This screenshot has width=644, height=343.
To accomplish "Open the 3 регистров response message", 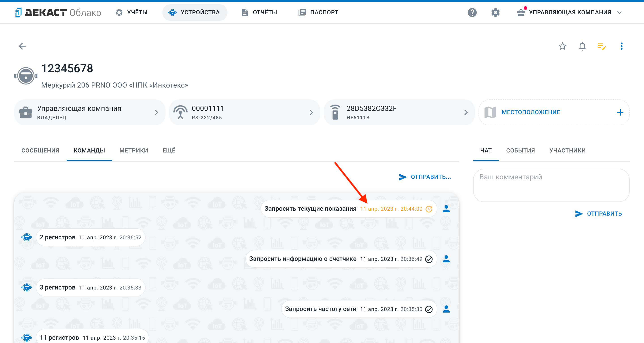I will click(91, 287).
